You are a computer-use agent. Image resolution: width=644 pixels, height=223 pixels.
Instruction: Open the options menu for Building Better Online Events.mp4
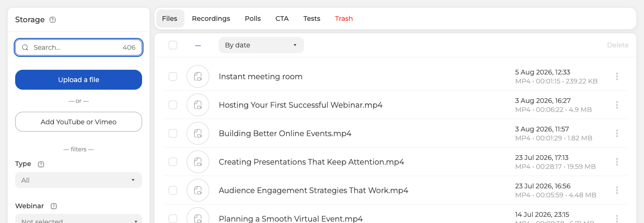click(x=617, y=133)
